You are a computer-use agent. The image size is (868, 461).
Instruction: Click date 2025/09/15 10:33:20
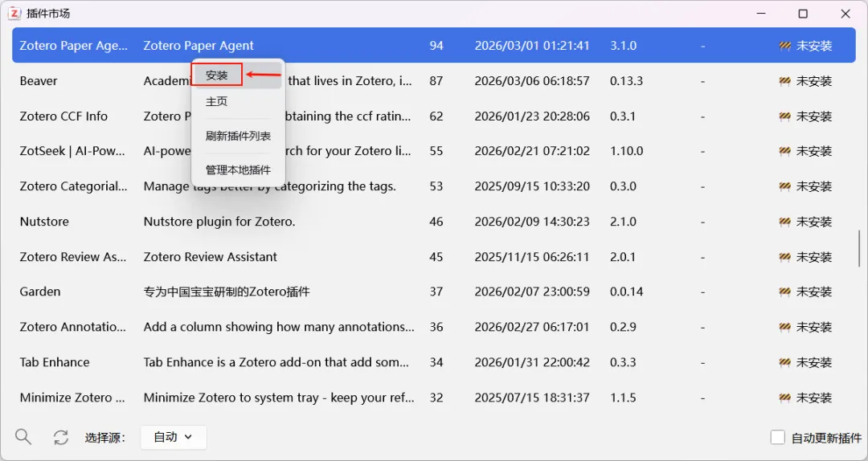coord(532,186)
